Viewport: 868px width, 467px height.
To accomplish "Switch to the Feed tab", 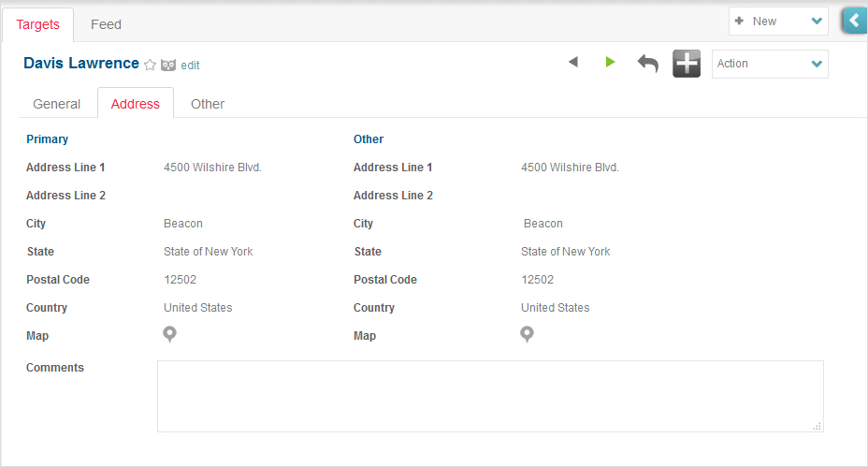I will click(106, 24).
